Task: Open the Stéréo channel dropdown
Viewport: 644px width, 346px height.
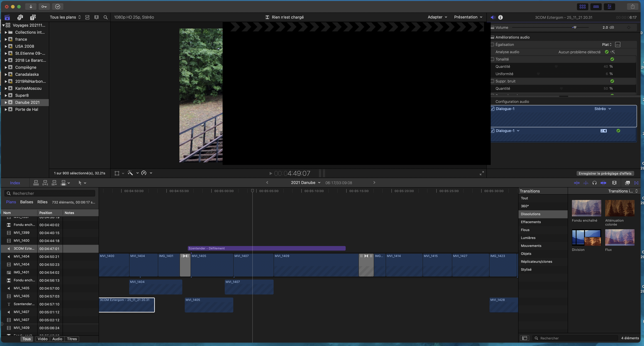Action: [602, 109]
